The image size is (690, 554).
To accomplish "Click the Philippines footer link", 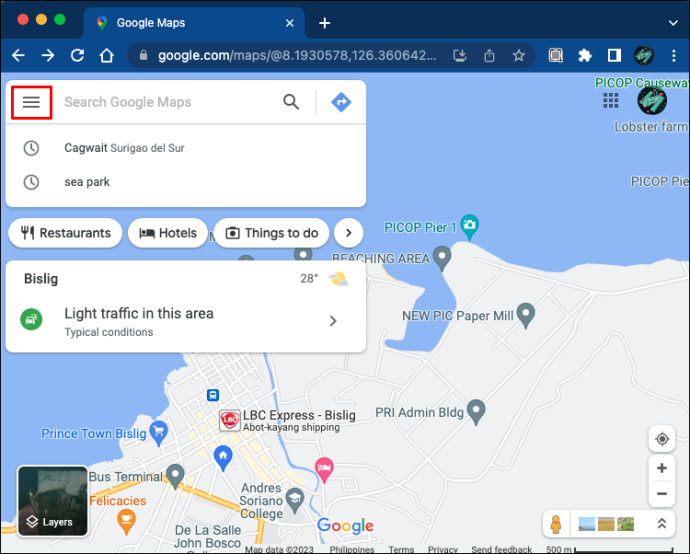I will [x=352, y=549].
